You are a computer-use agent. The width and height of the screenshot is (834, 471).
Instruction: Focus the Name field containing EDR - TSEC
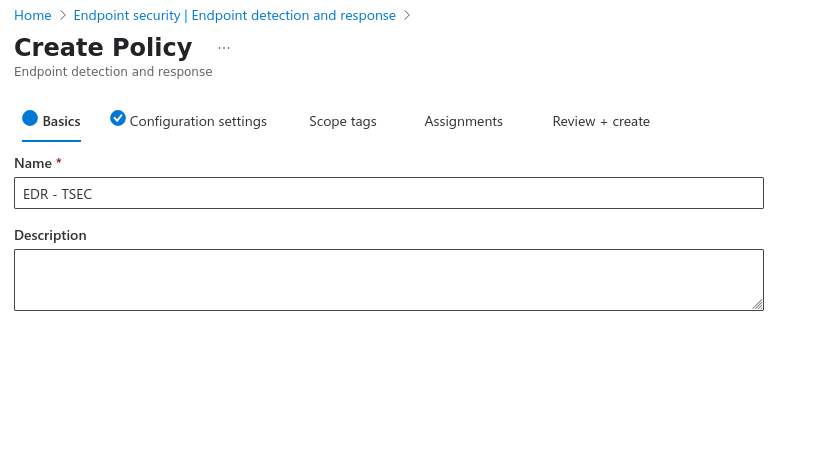[x=388, y=193]
